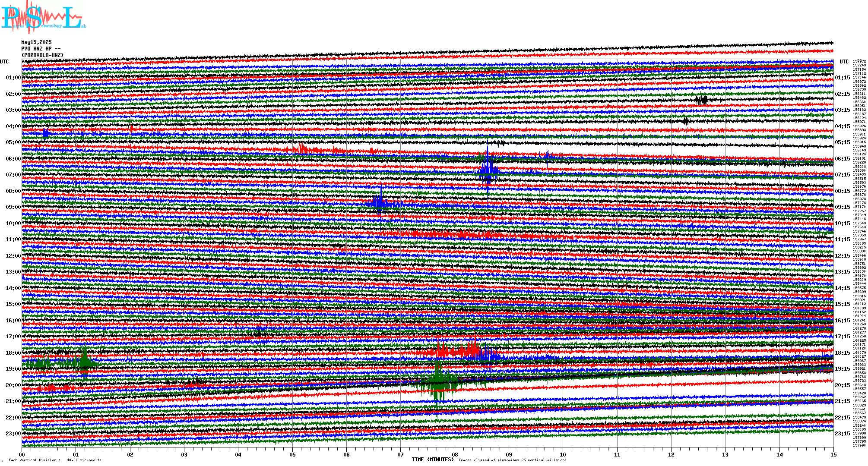Click the '16:00' hour label on left

[x=13, y=321]
